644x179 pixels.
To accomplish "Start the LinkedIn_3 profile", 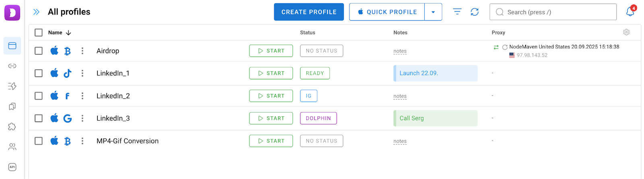I will coord(271,119).
